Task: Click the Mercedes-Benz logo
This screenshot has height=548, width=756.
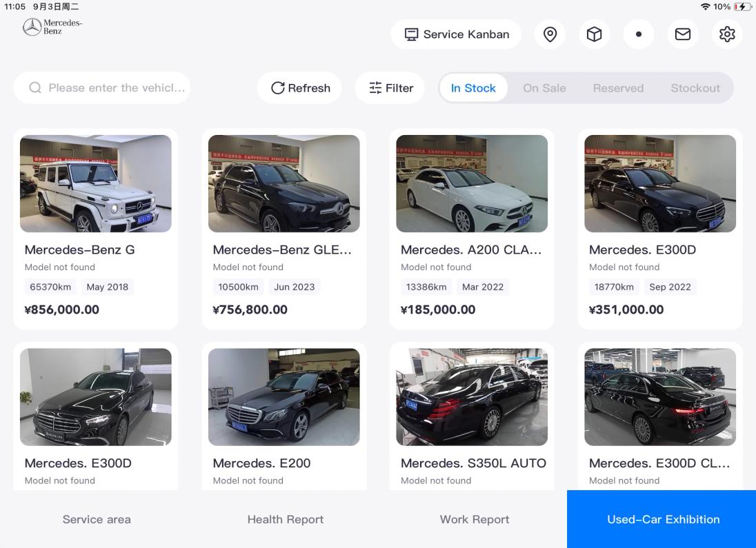Action: [52, 27]
